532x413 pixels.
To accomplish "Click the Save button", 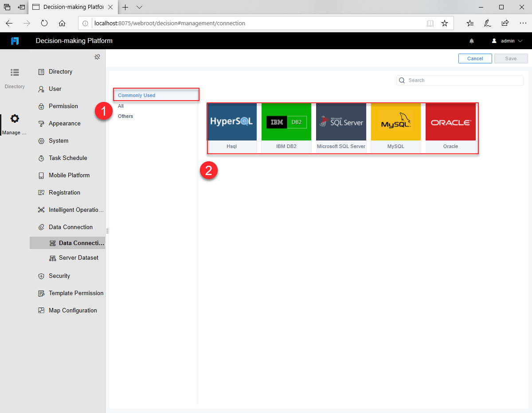I will (x=511, y=58).
